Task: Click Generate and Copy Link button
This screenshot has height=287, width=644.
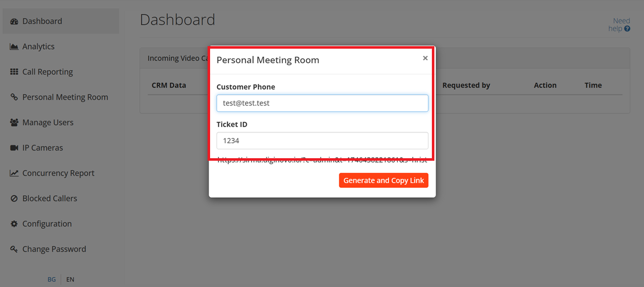Action: click(384, 181)
